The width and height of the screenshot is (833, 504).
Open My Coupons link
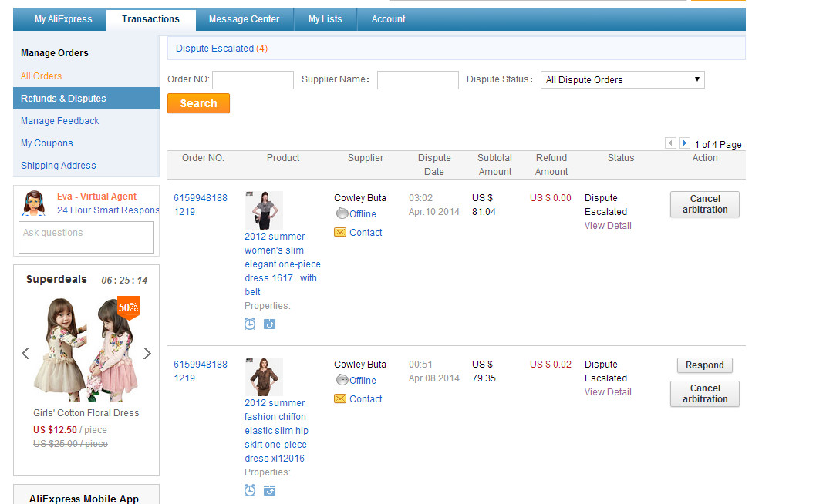[47, 143]
